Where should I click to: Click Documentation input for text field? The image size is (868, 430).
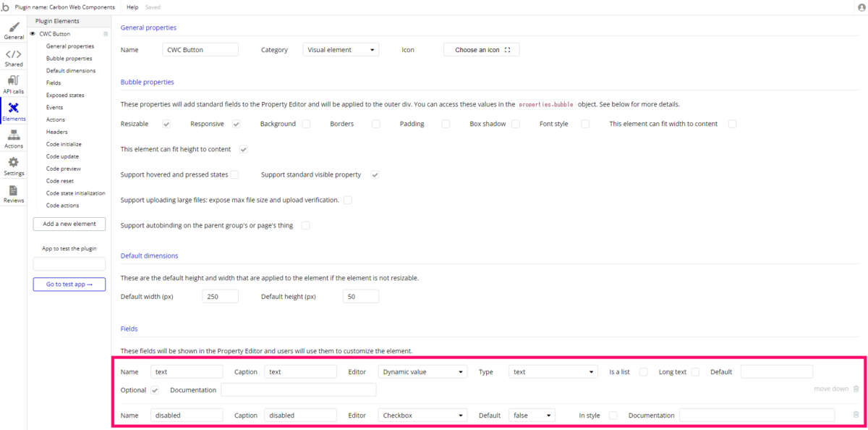tap(299, 389)
